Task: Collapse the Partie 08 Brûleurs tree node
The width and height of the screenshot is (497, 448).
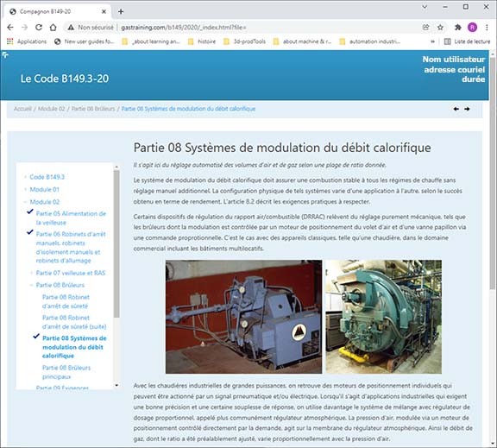Action: [x=31, y=285]
